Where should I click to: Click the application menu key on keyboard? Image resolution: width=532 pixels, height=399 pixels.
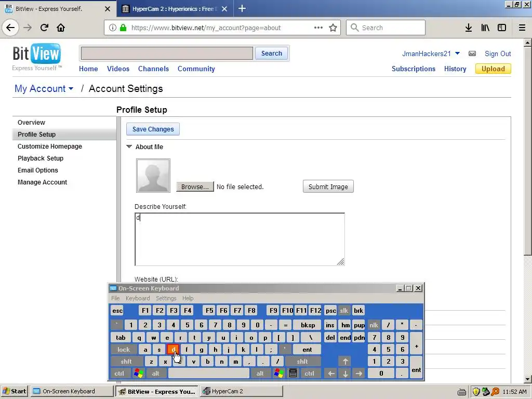click(293, 373)
